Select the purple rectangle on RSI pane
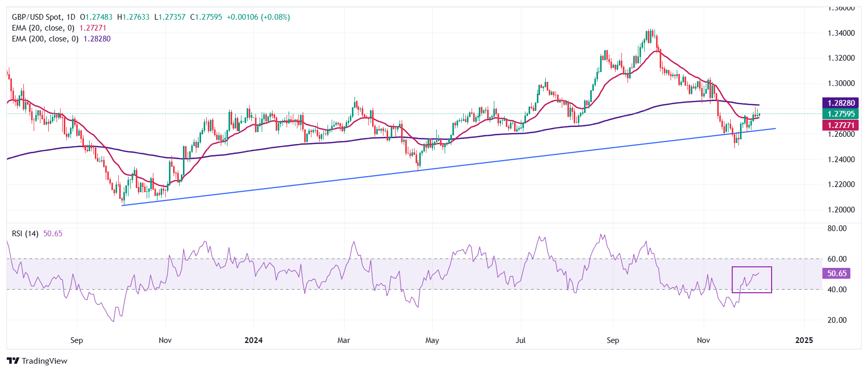Image resolution: width=868 pixels, height=372 pixels. (x=751, y=280)
